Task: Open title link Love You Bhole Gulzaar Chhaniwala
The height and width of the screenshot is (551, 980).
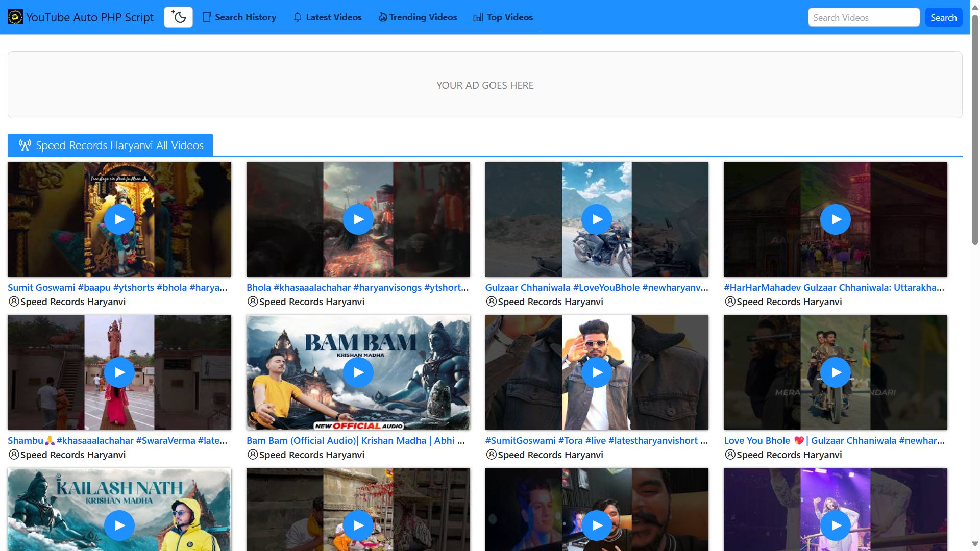Action: [x=834, y=440]
